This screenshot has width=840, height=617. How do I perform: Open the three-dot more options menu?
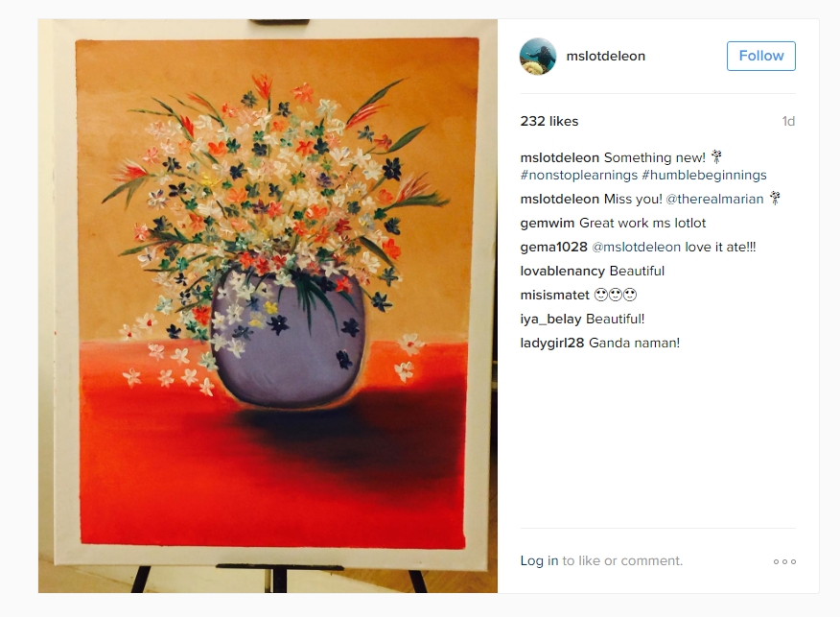(x=784, y=561)
